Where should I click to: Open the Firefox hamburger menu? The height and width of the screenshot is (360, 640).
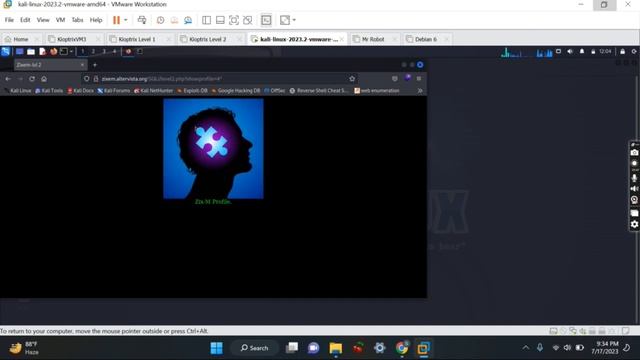(x=419, y=79)
